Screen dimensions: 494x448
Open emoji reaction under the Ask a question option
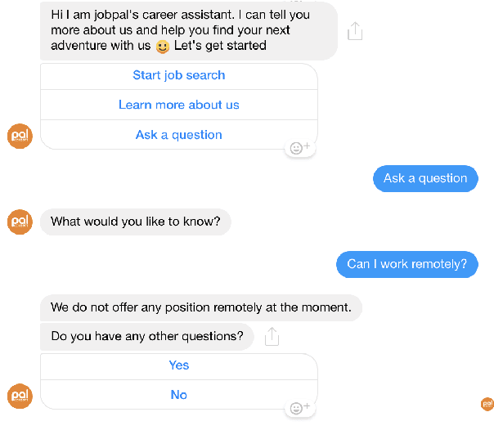299,148
